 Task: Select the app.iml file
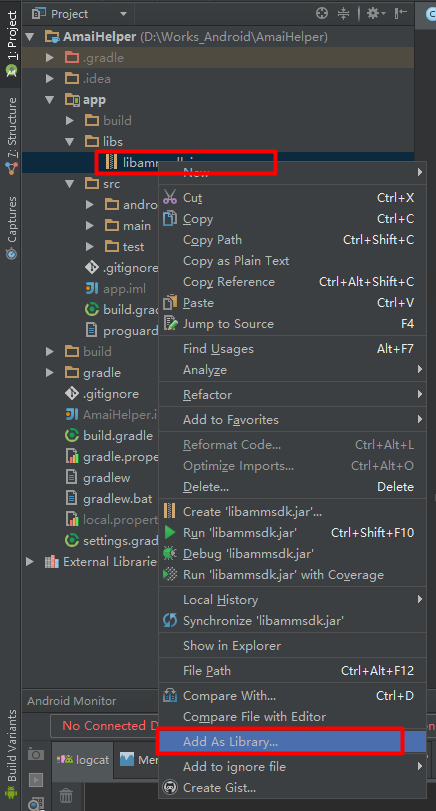pyautogui.click(x=115, y=289)
